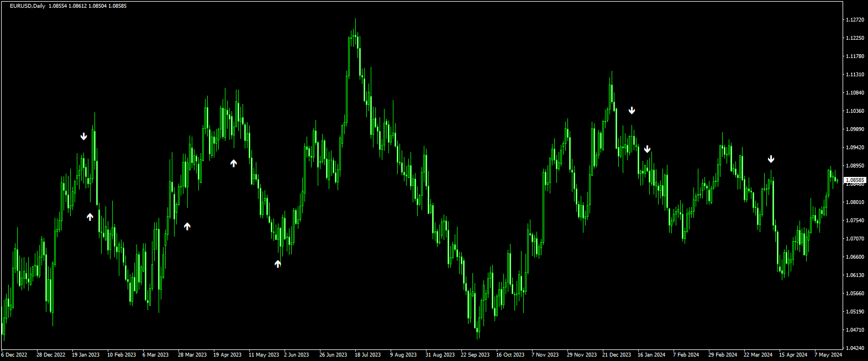Image resolution: width=868 pixels, height=361 pixels.
Task: Select the down arrow at the 1.10360 price level
Action: click(x=632, y=111)
